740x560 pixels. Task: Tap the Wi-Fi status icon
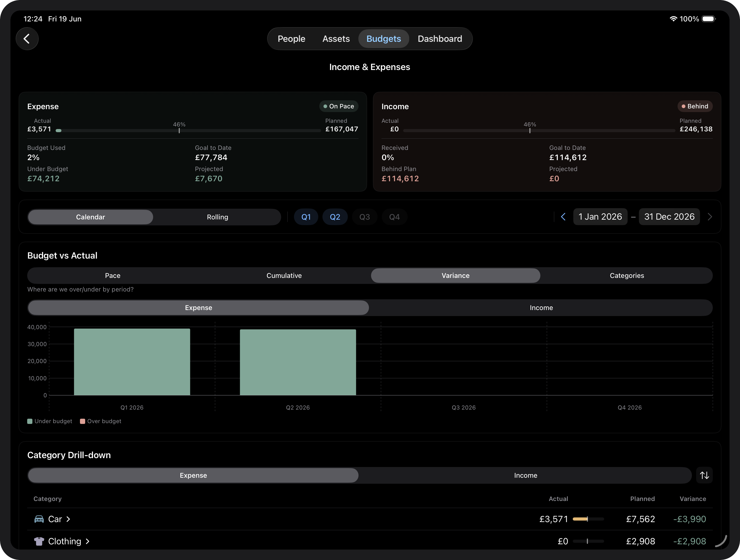[673, 19]
